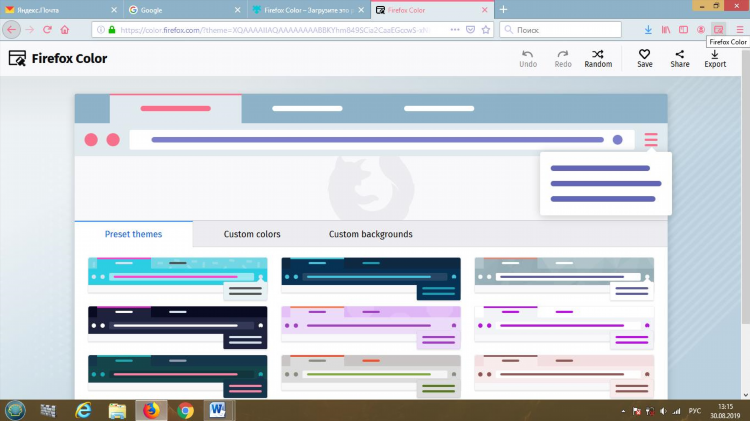Click the volume icon in system tray

click(663, 411)
